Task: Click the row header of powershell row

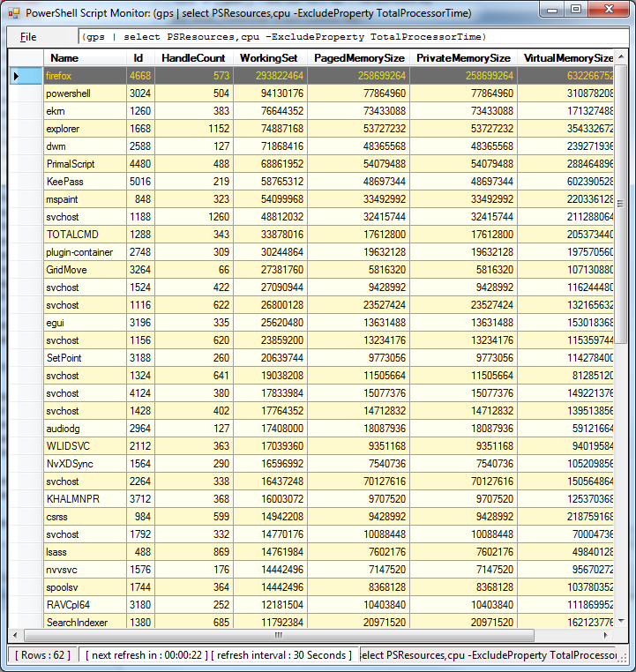Action: 26,93
